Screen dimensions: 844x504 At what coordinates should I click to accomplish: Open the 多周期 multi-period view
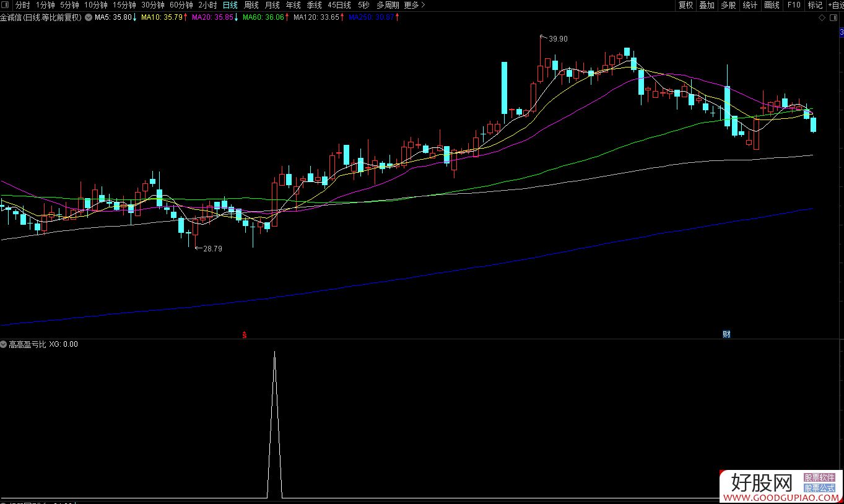(388, 5)
